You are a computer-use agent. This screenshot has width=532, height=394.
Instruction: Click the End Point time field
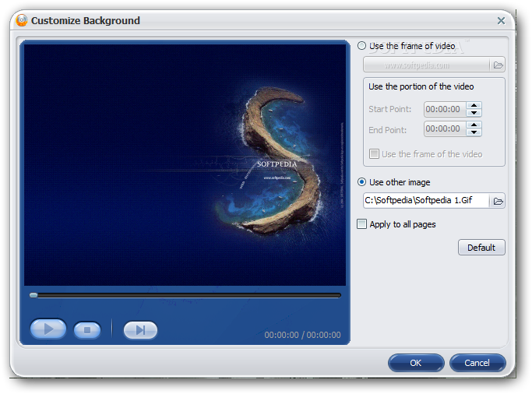(445, 128)
